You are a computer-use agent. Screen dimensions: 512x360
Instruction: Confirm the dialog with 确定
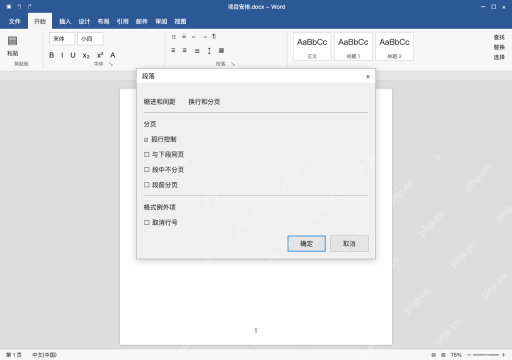pos(307,244)
